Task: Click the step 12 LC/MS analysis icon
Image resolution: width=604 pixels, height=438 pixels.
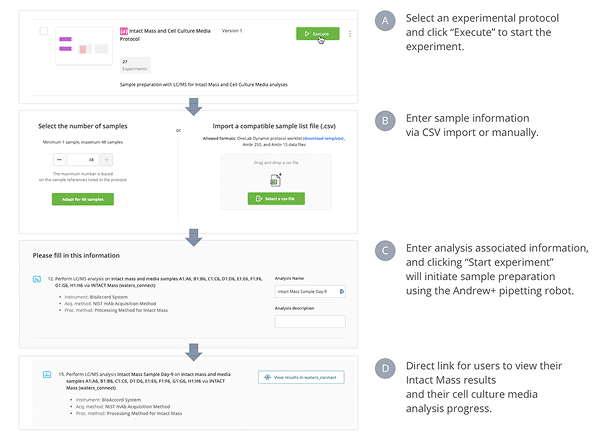Action: click(x=37, y=277)
